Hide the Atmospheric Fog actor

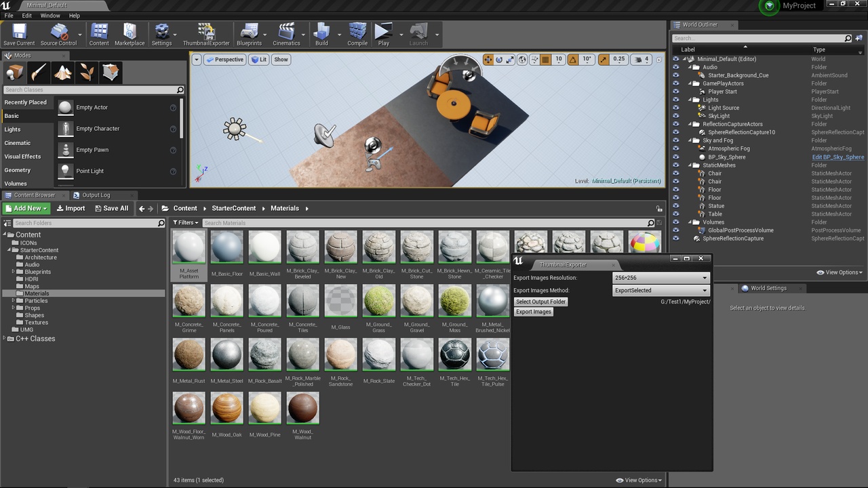click(x=675, y=148)
